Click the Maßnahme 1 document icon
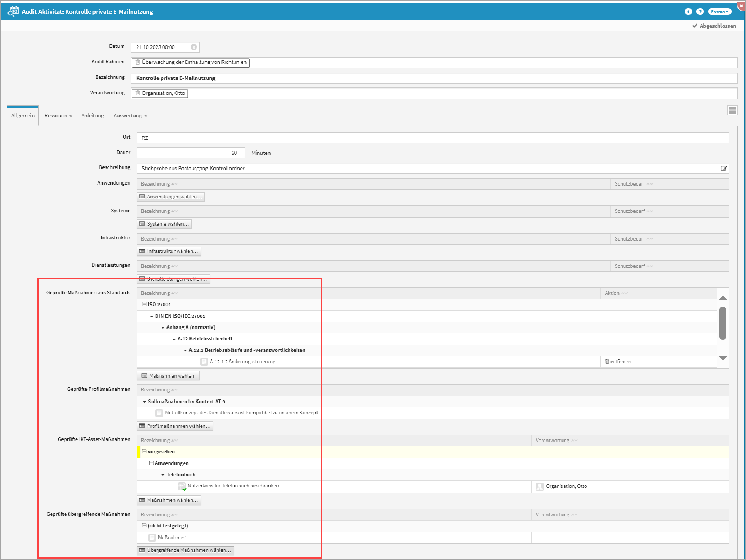 [152, 538]
